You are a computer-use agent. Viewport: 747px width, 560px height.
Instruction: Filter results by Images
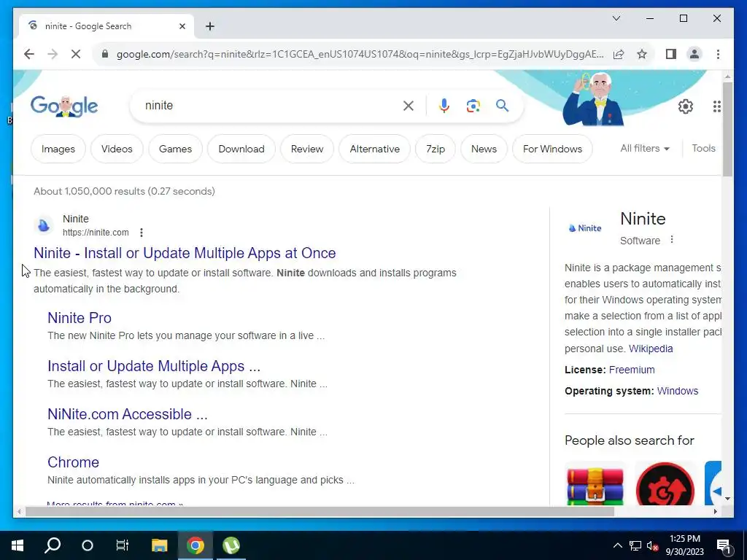coord(58,149)
